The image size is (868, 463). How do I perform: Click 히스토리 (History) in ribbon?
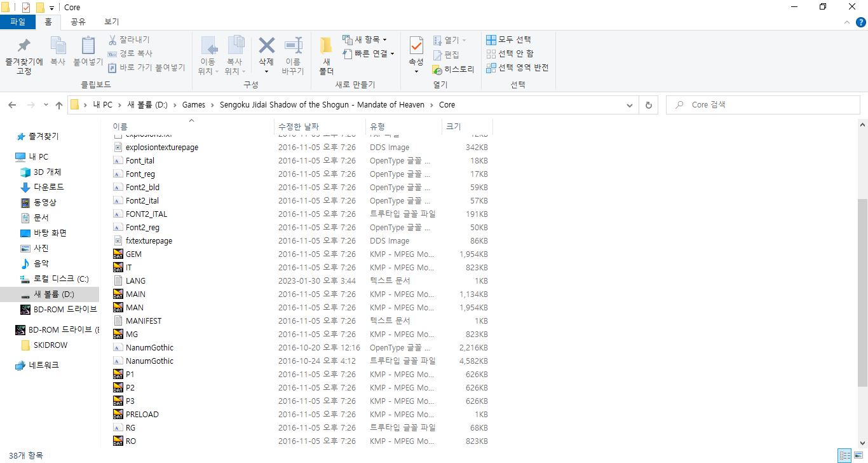pos(453,69)
